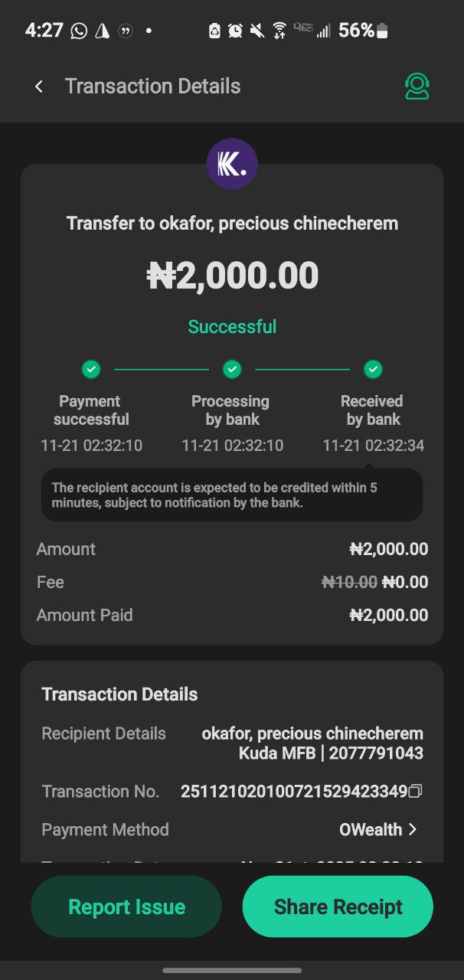The image size is (464, 980).
Task: Tap the bottom navigation gesture bar
Action: pyautogui.click(x=232, y=971)
